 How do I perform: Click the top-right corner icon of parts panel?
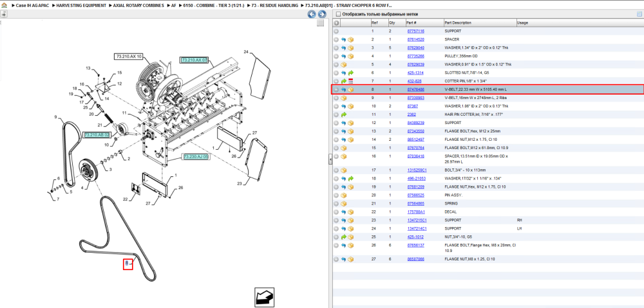coord(639,14)
